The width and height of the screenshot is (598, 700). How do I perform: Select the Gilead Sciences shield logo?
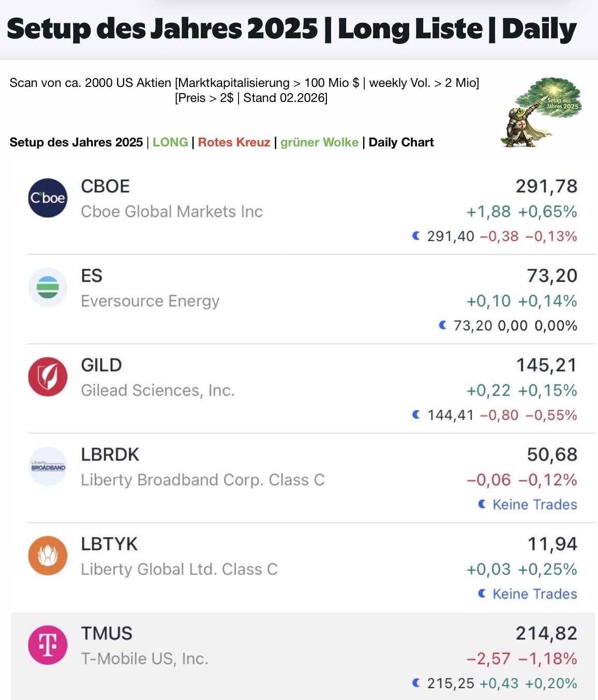tap(48, 377)
